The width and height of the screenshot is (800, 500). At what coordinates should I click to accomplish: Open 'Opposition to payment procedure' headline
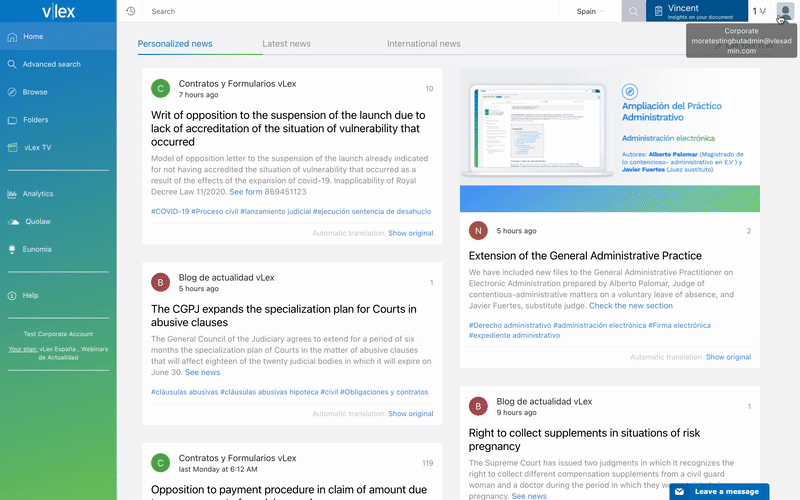[289, 490]
